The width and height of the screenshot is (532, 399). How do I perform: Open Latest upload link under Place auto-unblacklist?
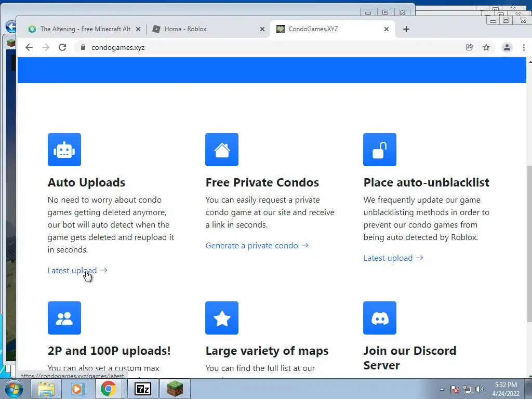[x=393, y=258]
